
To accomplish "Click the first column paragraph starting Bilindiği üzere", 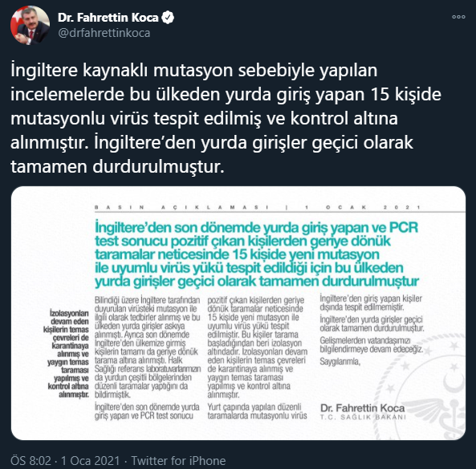I will tap(148, 348).
